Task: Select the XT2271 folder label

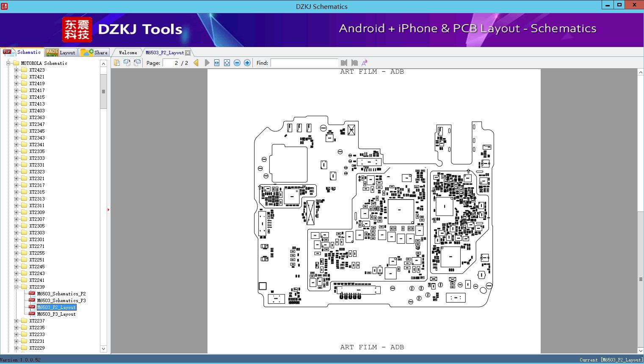Action: (37, 246)
